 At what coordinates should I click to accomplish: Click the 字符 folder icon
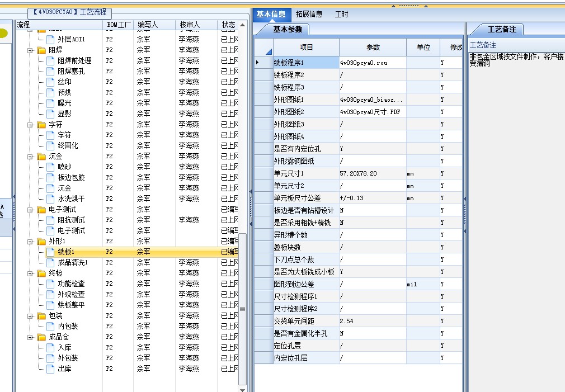coord(41,125)
